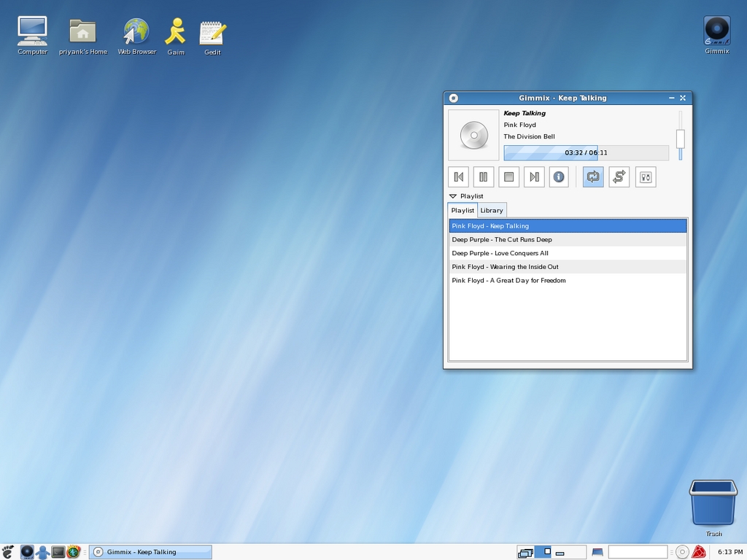Screen dimensions: 747x560
Task: Click the red ruby gem tray icon
Action: [x=699, y=552]
